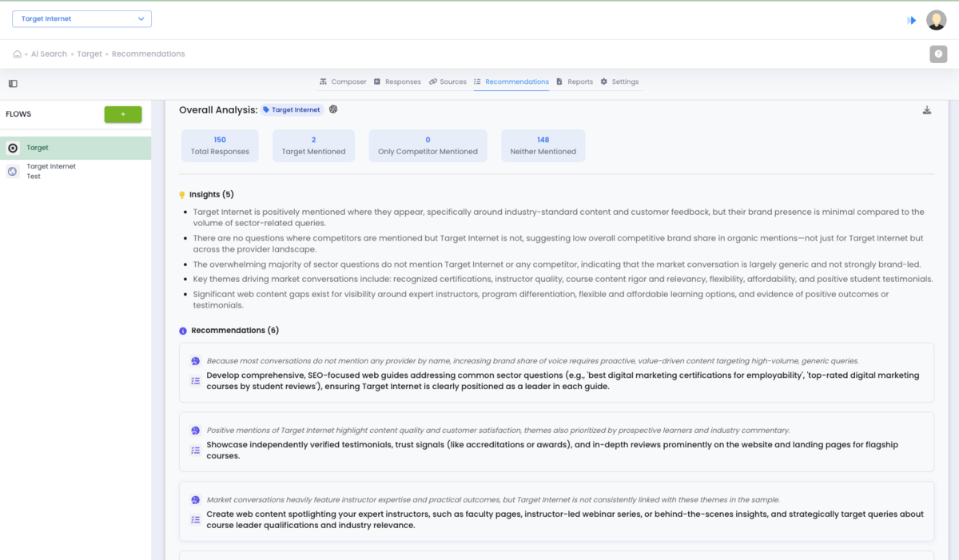Select the Target Internet Test flow

[75, 172]
